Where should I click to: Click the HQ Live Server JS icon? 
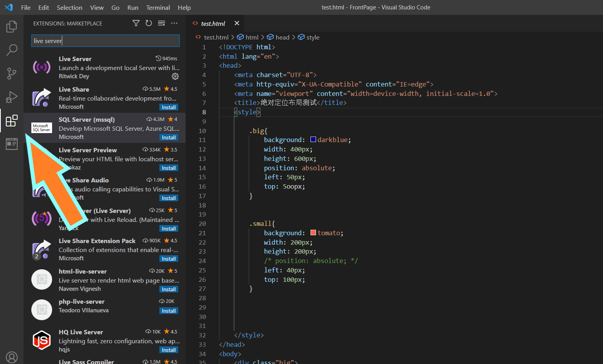coord(42,340)
